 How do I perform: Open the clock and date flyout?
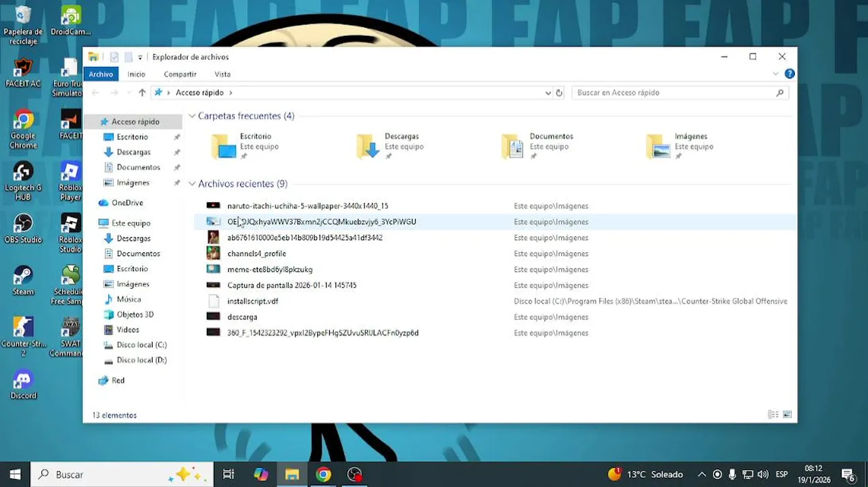pyautogui.click(x=814, y=474)
